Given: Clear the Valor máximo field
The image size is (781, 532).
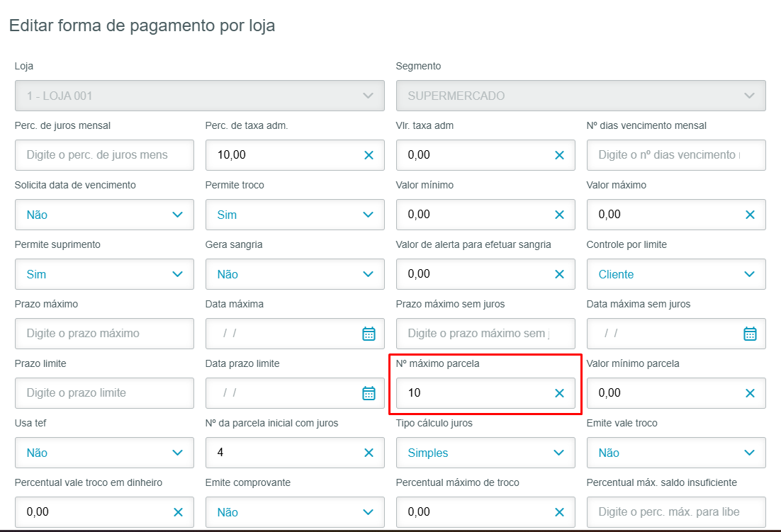Looking at the screenshot, I should tap(750, 215).
